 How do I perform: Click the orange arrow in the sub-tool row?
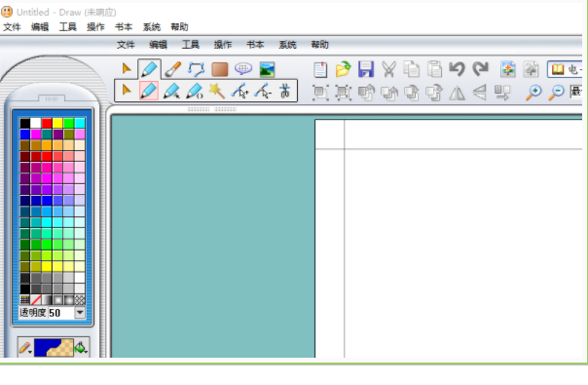click(127, 91)
